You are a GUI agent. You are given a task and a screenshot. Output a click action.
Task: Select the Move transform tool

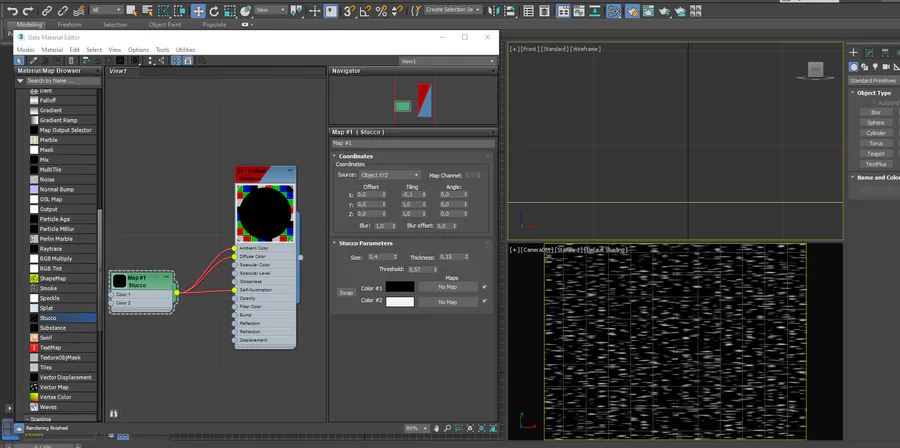[x=198, y=10]
